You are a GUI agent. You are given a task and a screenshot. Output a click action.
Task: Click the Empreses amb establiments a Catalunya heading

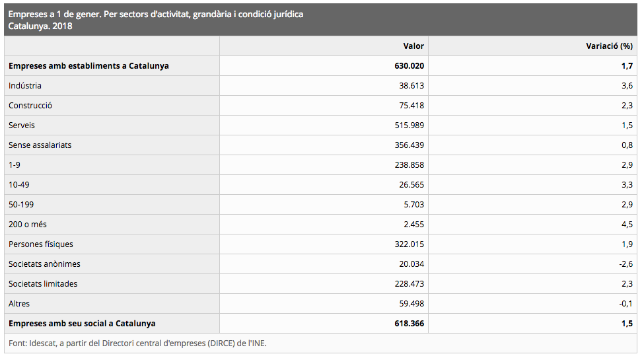click(89, 65)
